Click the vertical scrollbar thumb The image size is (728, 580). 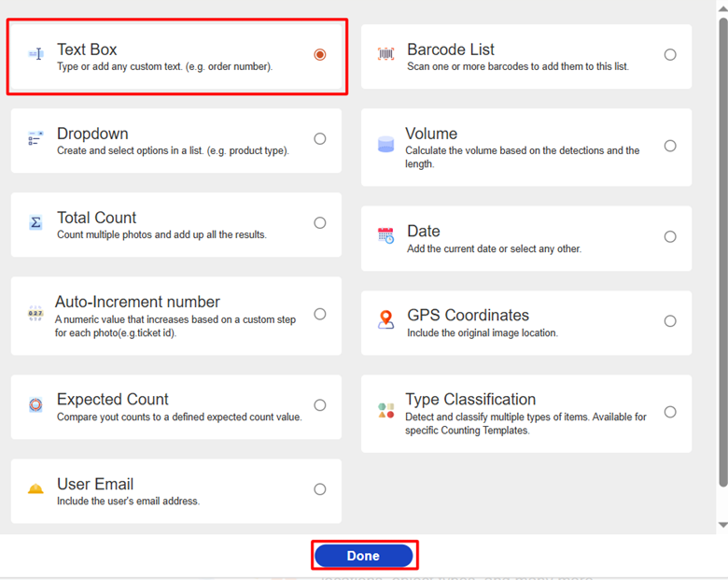point(722,252)
